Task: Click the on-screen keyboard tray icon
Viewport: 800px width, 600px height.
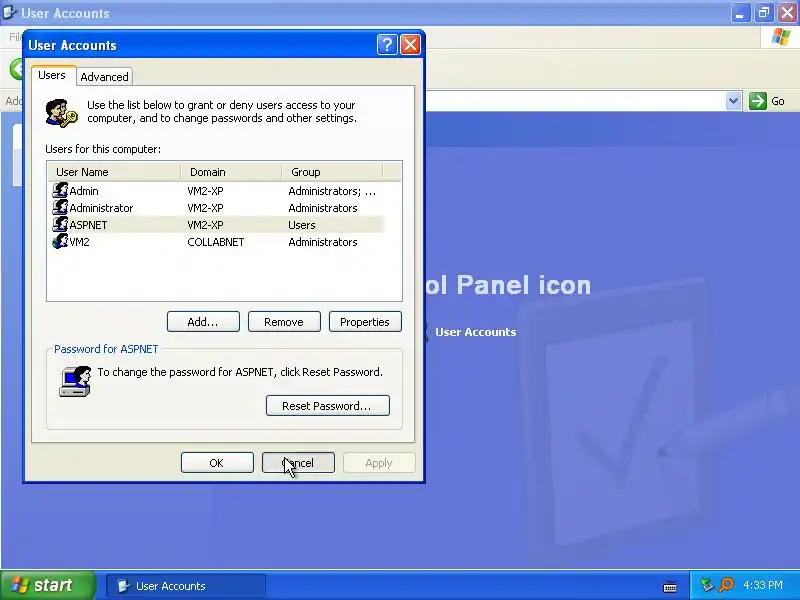Action: tap(670, 586)
